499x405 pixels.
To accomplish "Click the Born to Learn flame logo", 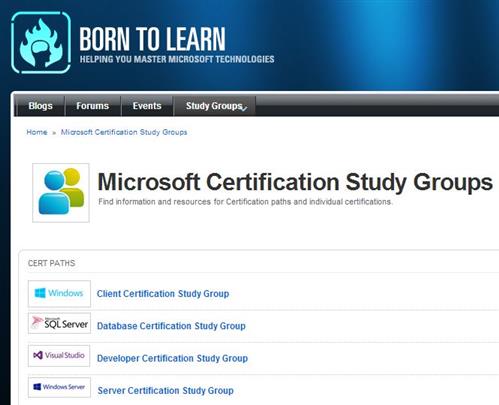I will click(x=41, y=42).
